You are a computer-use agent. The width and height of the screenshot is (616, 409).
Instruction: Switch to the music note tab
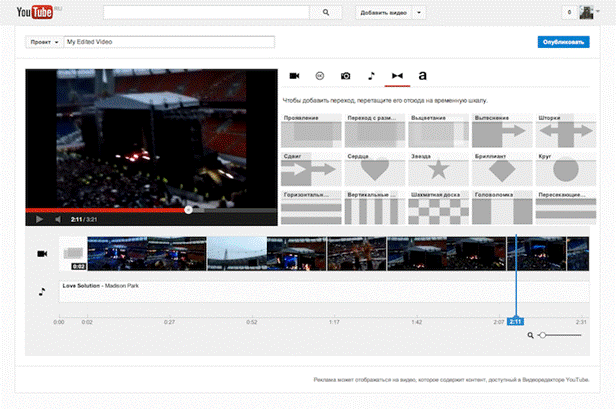click(371, 76)
